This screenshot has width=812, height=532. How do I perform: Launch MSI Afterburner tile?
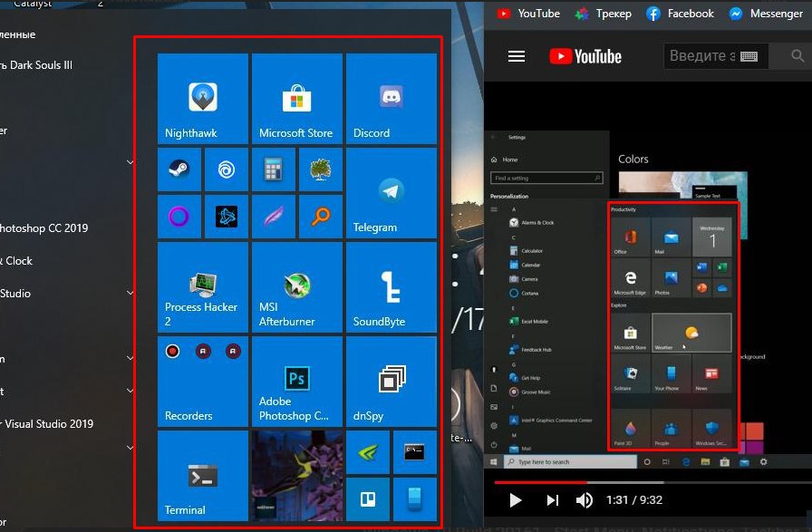pyautogui.click(x=296, y=287)
